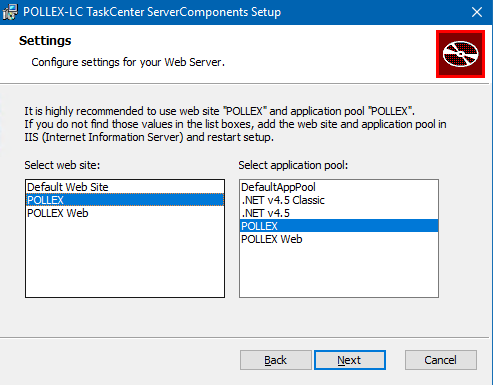Select POLLEX Web in the application pool list
The width and height of the screenshot is (493, 385).
pyautogui.click(x=339, y=239)
